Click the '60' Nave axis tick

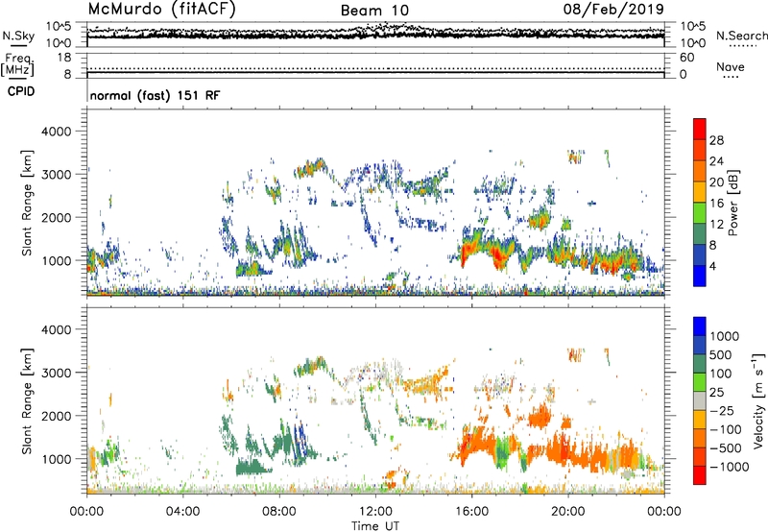(686, 58)
